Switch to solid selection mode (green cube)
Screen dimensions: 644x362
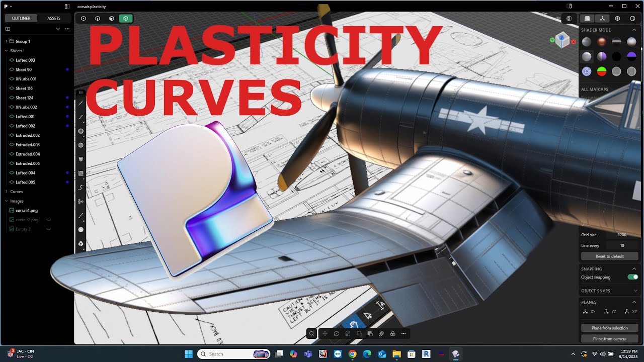point(125,19)
